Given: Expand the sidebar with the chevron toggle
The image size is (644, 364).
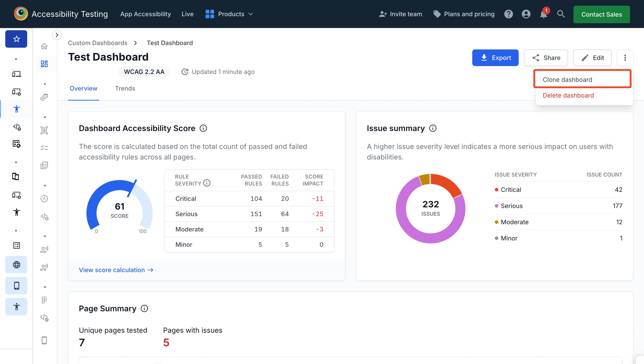Looking at the screenshot, I should (x=57, y=35).
